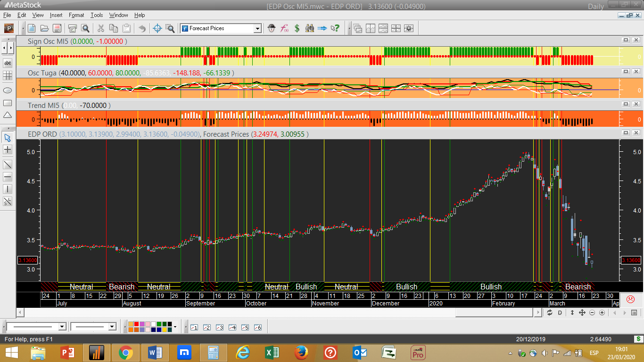Click the refresh chart arrows icon

[550, 313]
